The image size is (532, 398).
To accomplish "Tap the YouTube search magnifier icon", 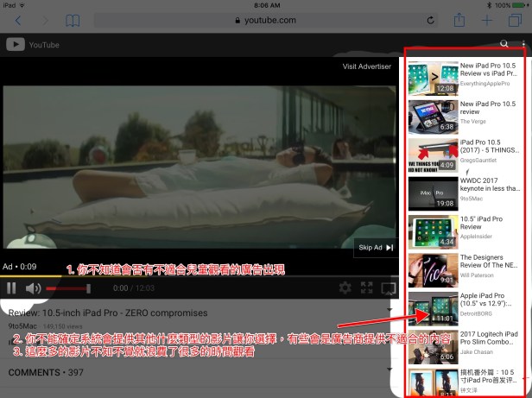I will click(x=504, y=44).
